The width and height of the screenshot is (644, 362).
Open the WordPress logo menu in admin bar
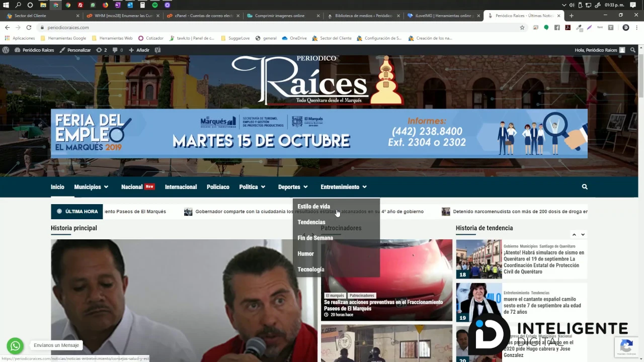pos(6,50)
